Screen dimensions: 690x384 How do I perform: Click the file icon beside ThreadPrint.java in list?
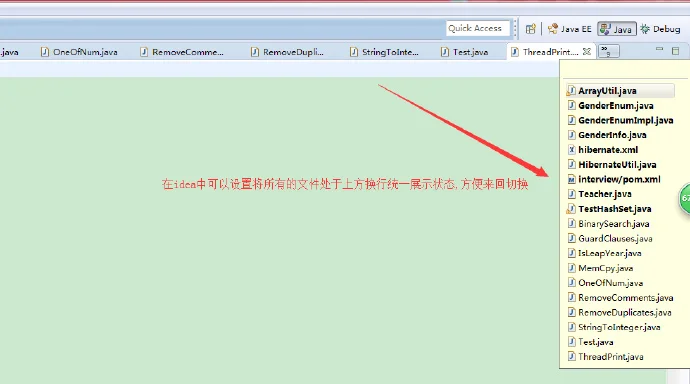click(x=571, y=357)
